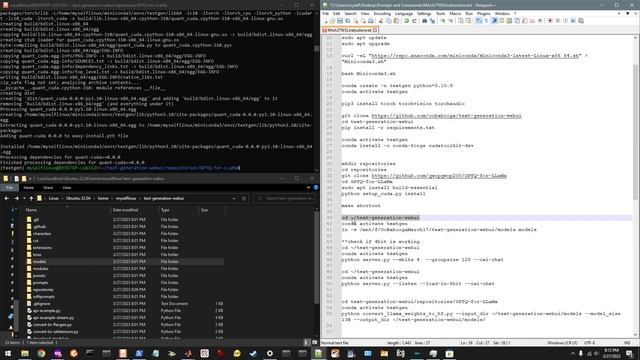
Task: Open the Notepad++ tab list dropdown arrow
Action: (x=628, y=13)
